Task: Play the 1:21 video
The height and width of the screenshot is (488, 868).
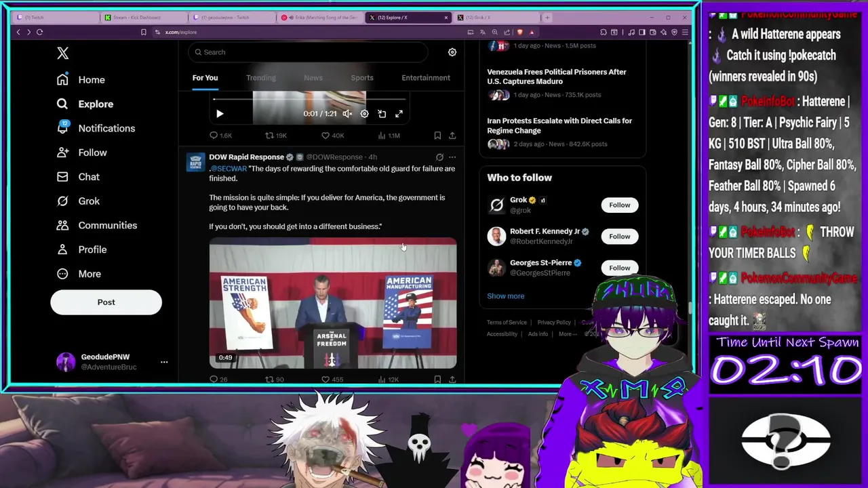Action: [220, 114]
